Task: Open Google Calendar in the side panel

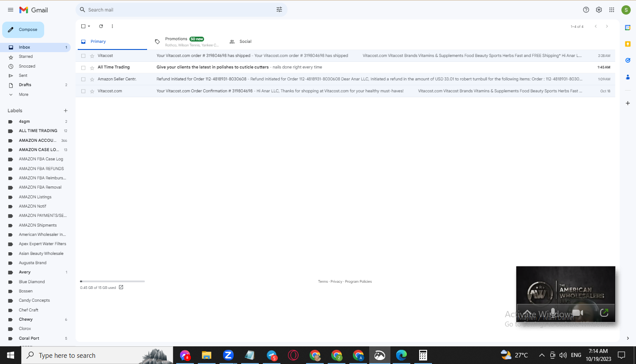Action: pos(628,27)
